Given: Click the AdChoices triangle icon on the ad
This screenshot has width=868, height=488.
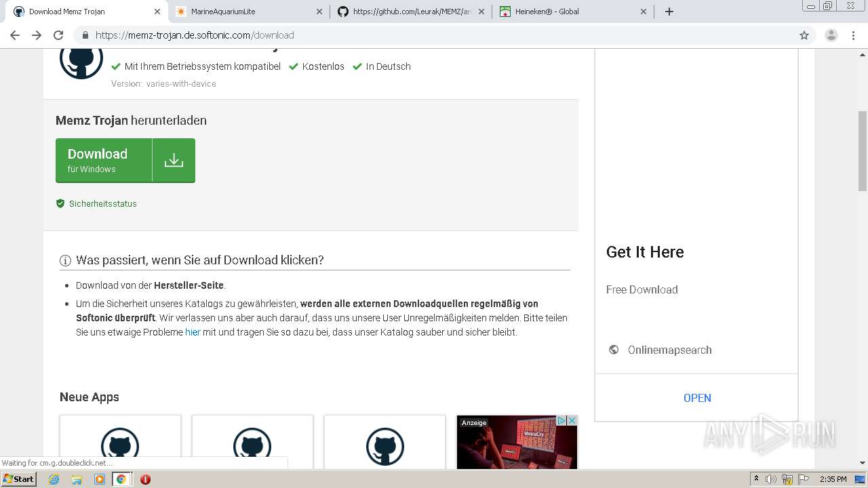Looking at the screenshot, I should click(561, 421).
